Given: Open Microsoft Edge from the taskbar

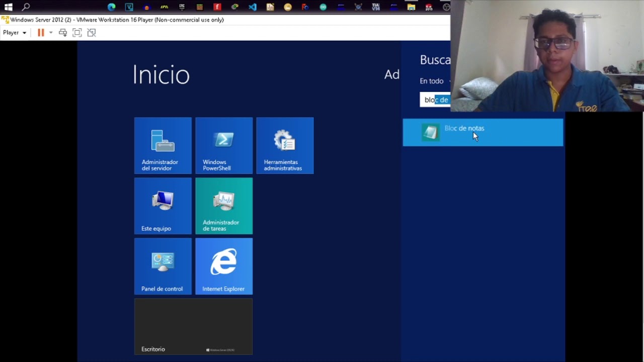Looking at the screenshot, I should point(112,7).
